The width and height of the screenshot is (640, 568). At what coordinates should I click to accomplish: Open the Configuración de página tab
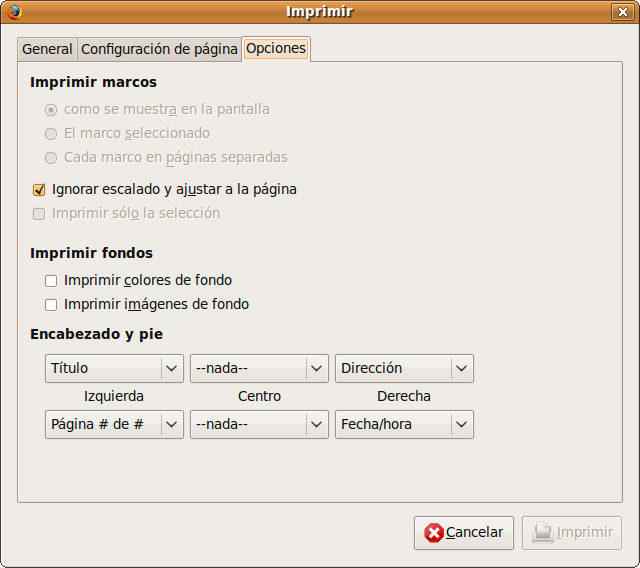tap(159, 49)
